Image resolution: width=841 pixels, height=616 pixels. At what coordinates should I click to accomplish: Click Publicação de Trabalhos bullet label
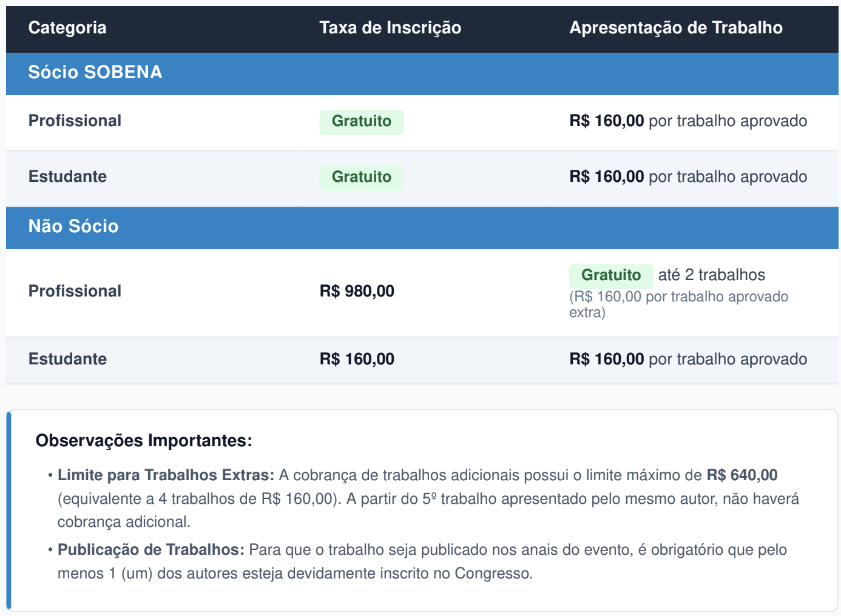[151, 550]
